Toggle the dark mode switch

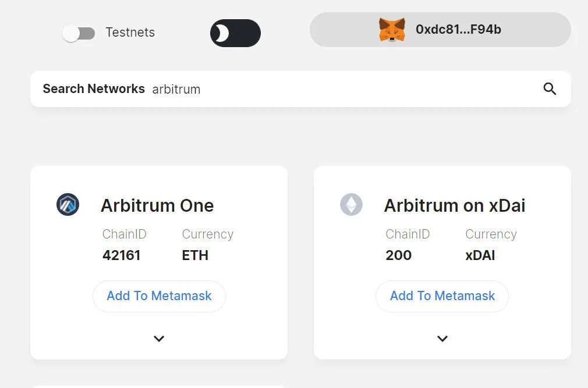236,33
